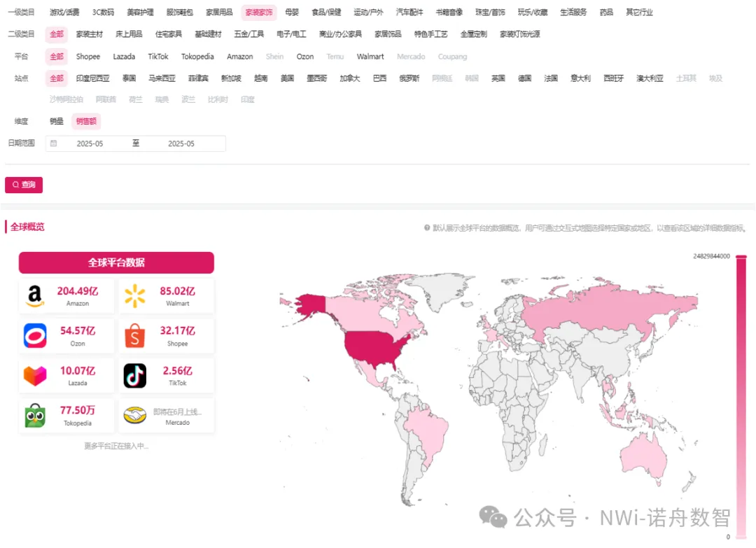The height and width of the screenshot is (548, 756).
Task: Click the Amazon logo icon
Action: (x=35, y=296)
